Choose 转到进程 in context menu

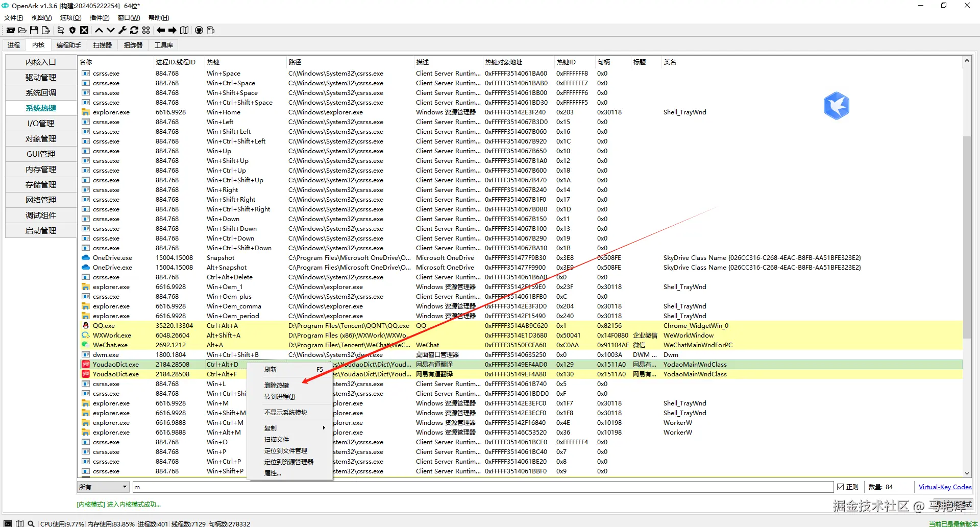coord(289,397)
